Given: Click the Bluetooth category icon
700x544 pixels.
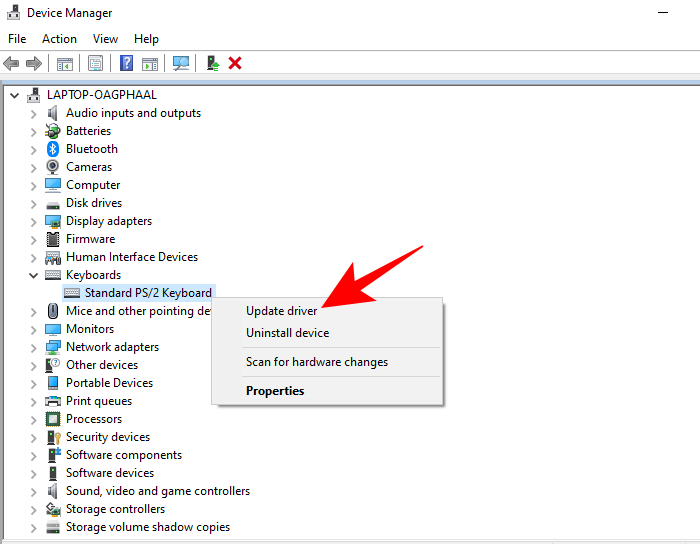Looking at the screenshot, I should coord(53,149).
